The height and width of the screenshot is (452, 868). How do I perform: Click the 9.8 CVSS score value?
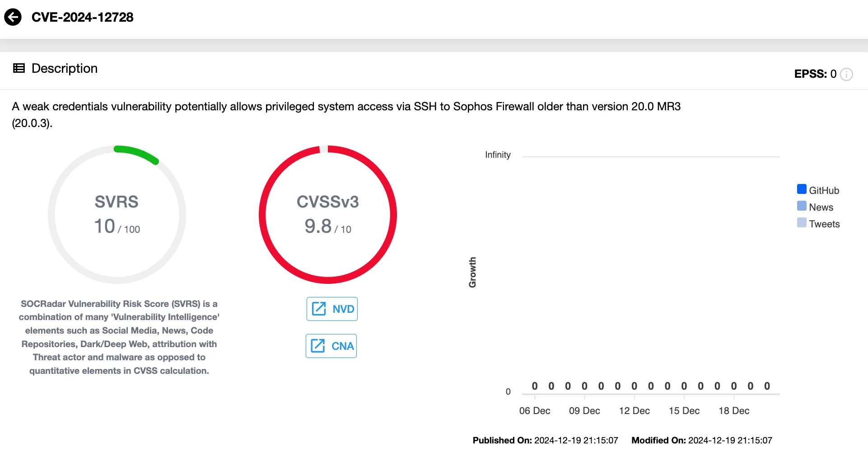(x=318, y=226)
